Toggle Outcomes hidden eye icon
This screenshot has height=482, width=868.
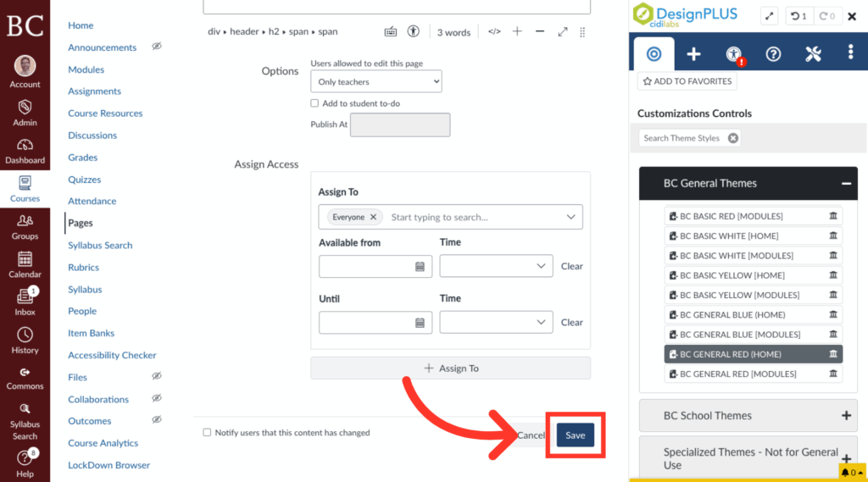[157, 420]
